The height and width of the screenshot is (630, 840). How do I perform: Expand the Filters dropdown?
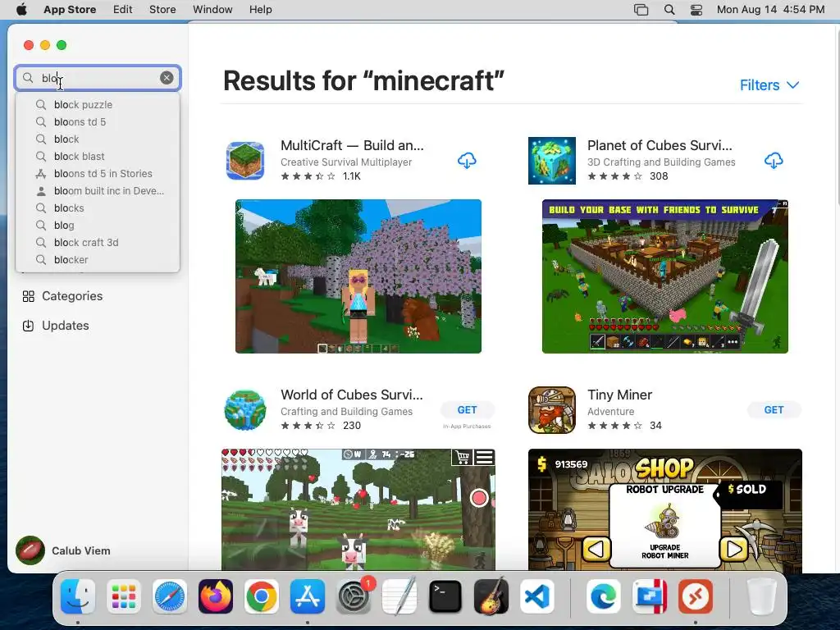(769, 84)
